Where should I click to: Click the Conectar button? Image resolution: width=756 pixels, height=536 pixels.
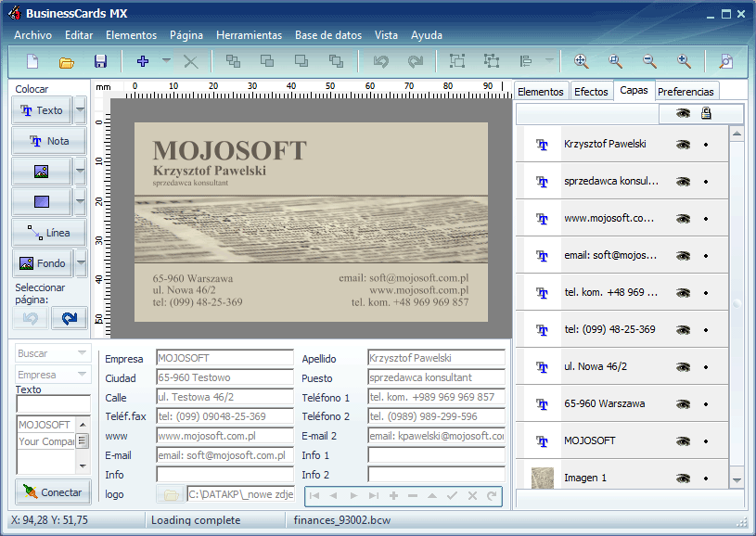[x=53, y=492]
